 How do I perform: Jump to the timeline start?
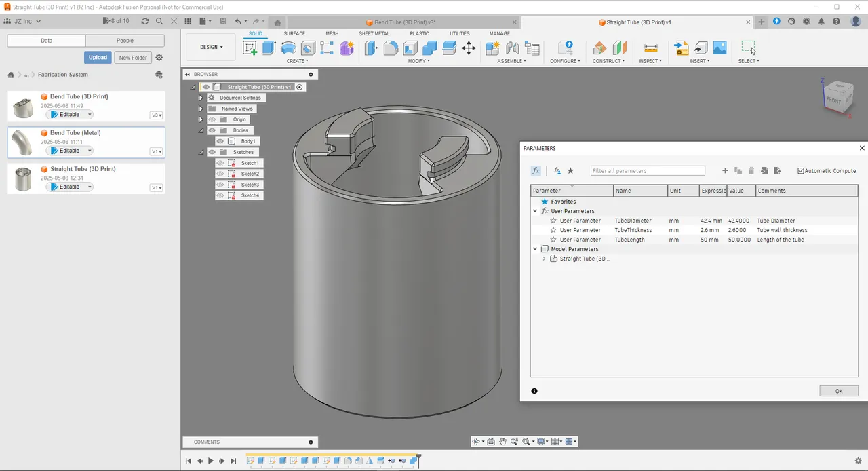pyautogui.click(x=189, y=461)
